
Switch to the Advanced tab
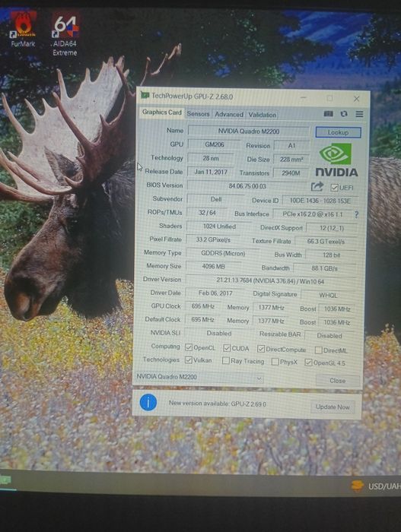[x=229, y=114]
